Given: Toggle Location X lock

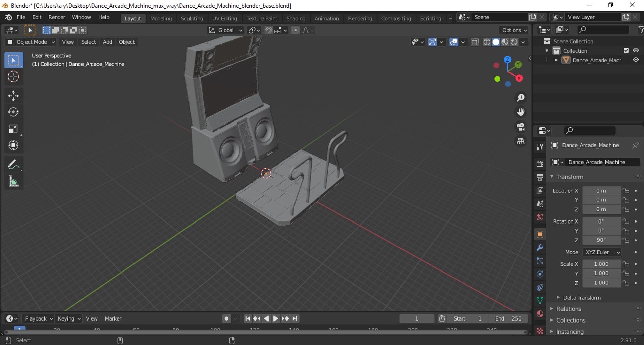Looking at the screenshot, I should [626, 191].
